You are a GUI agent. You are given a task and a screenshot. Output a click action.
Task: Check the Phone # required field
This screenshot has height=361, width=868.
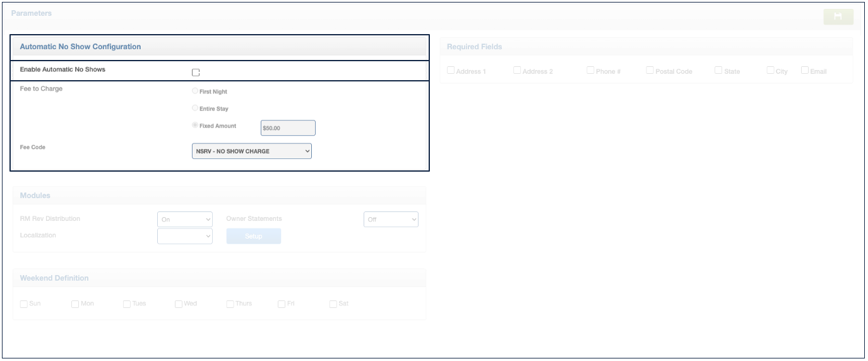(590, 71)
